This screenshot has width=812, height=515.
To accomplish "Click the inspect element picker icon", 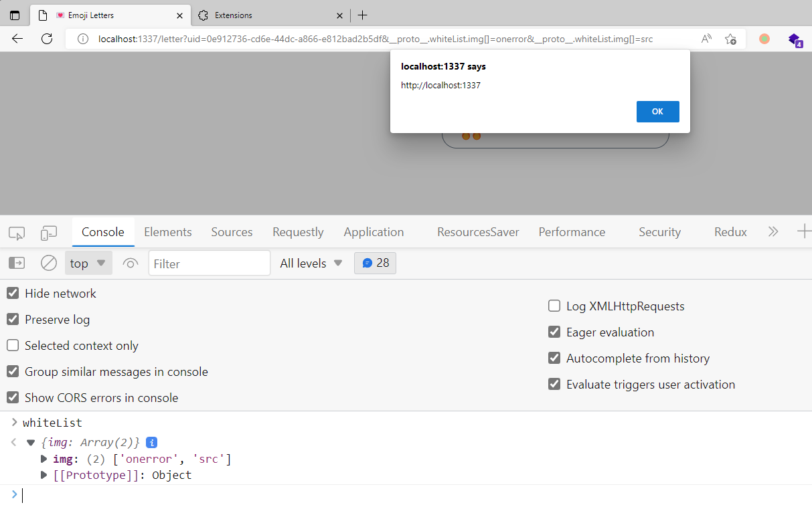I will pyautogui.click(x=17, y=233).
